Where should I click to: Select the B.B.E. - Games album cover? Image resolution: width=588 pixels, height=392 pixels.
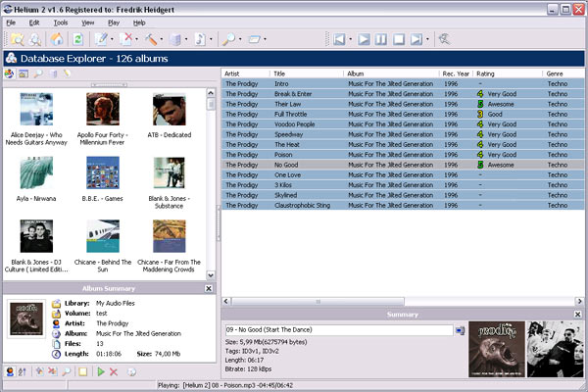(x=103, y=172)
